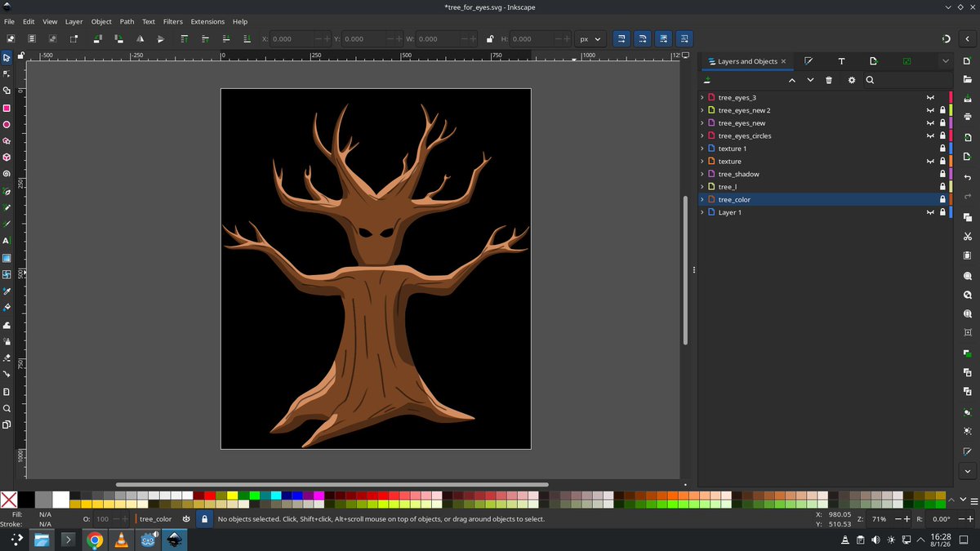Select the Rectangle tool
Viewport: 980px width, 551px height.
tap(7, 108)
